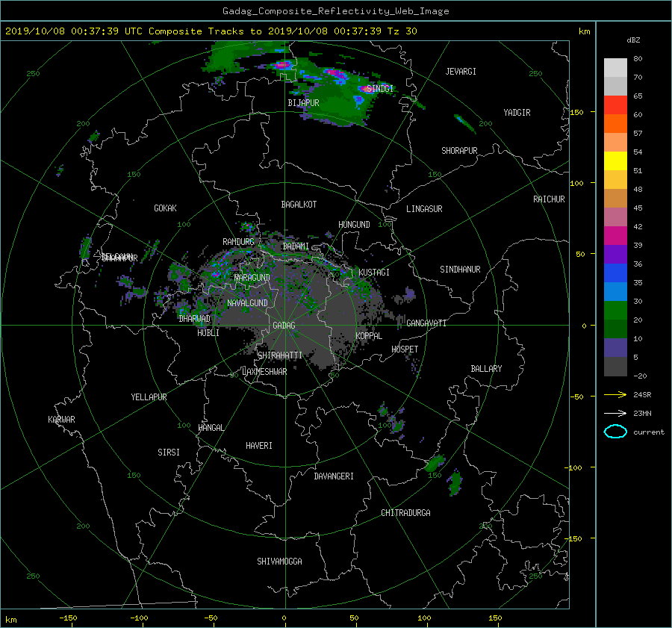The width and height of the screenshot is (672, 628).
Task: Click the SIRSI city label
Action: click(169, 453)
